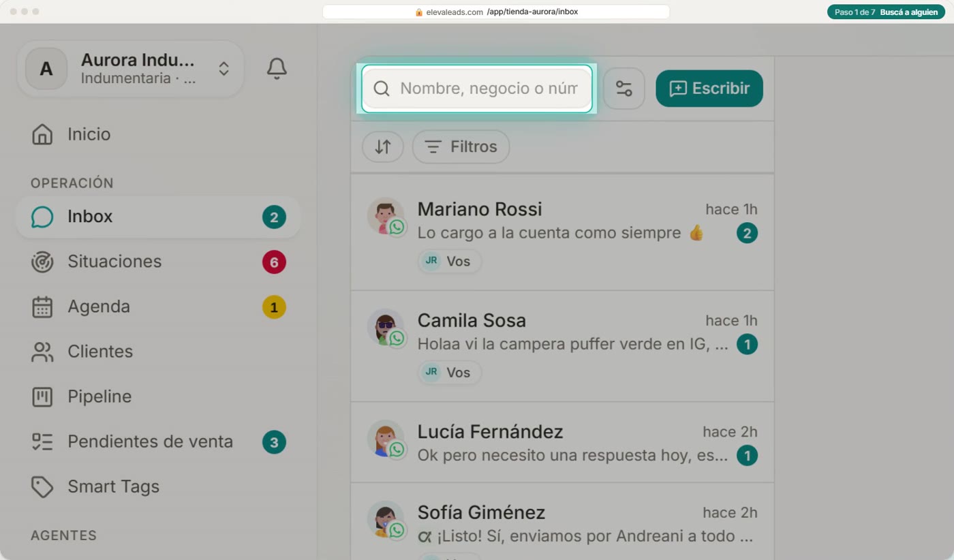Open Smart Tags in the sidebar
This screenshot has height=560, width=954.
point(158,486)
